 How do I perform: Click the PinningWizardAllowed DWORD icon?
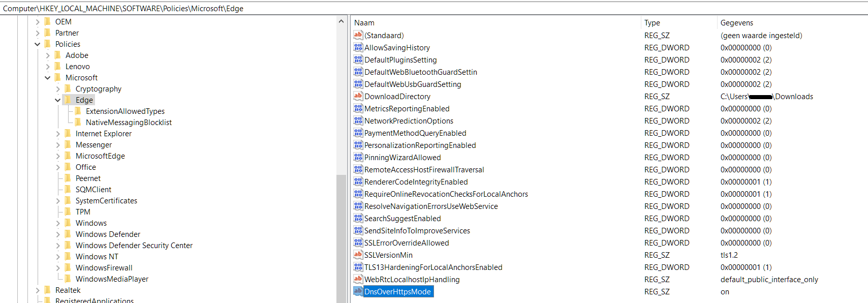(x=358, y=157)
